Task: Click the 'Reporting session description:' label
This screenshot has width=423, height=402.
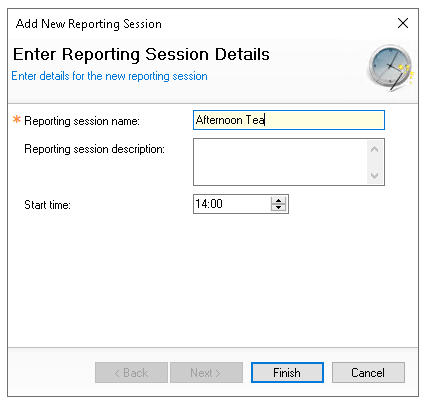Action: 94,149
